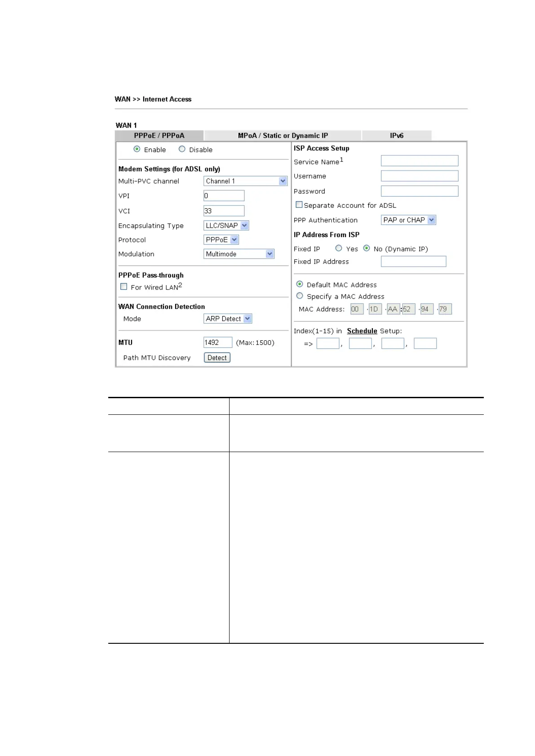Open the MPoA / Static or Dynamic IP tab

point(283,136)
